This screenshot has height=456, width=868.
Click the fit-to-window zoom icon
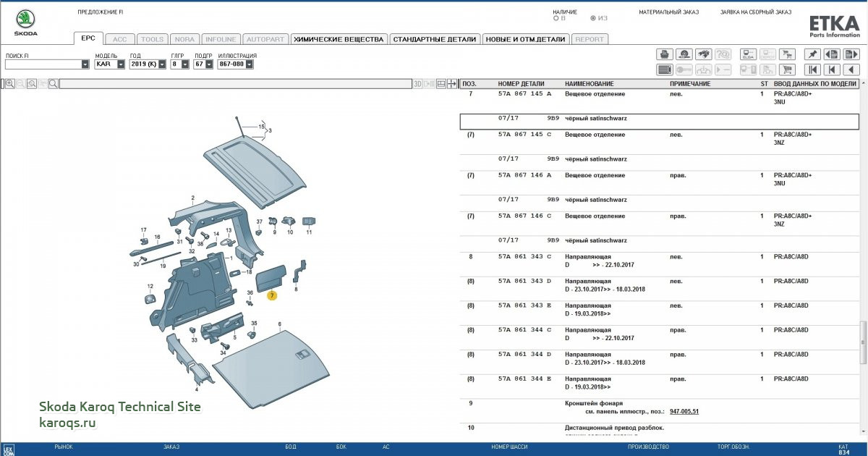point(32,84)
